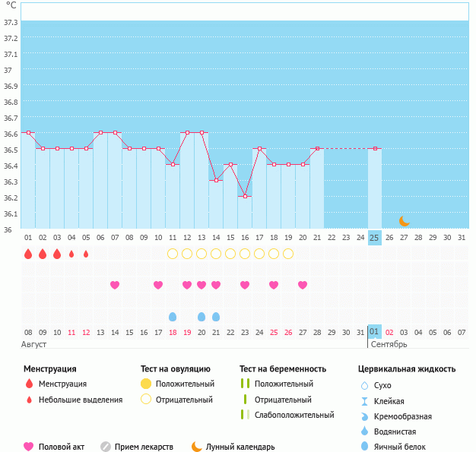Click the 'Половой акт' heart legend icon
The width and height of the screenshot is (476, 452).
coord(29,447)
